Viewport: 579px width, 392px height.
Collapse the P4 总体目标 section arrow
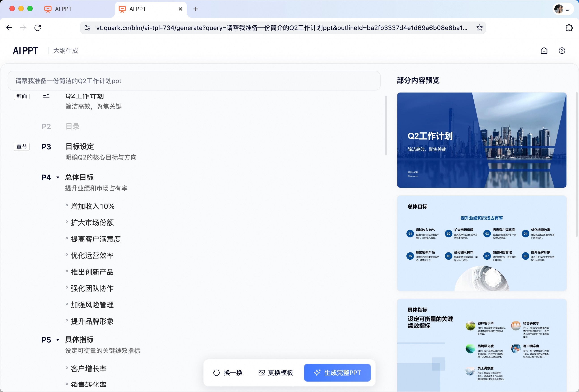click(x=58, y=177)
